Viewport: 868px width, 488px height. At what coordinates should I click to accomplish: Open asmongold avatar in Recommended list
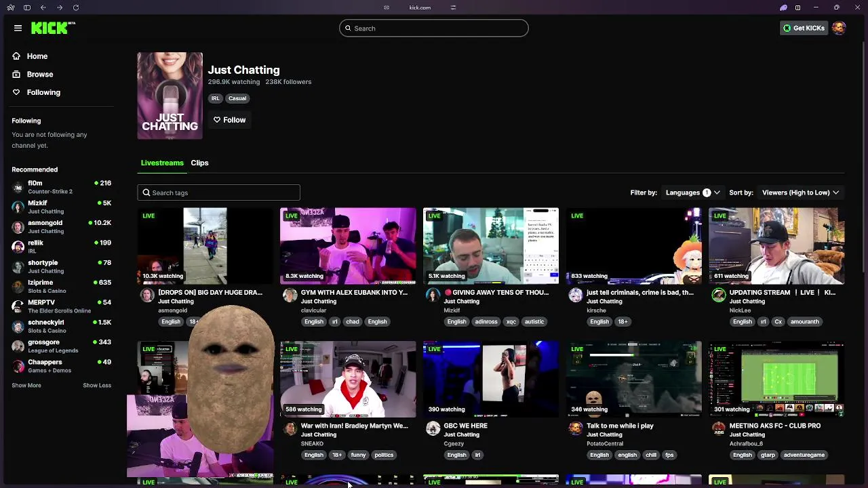click(x=18, y=227)
